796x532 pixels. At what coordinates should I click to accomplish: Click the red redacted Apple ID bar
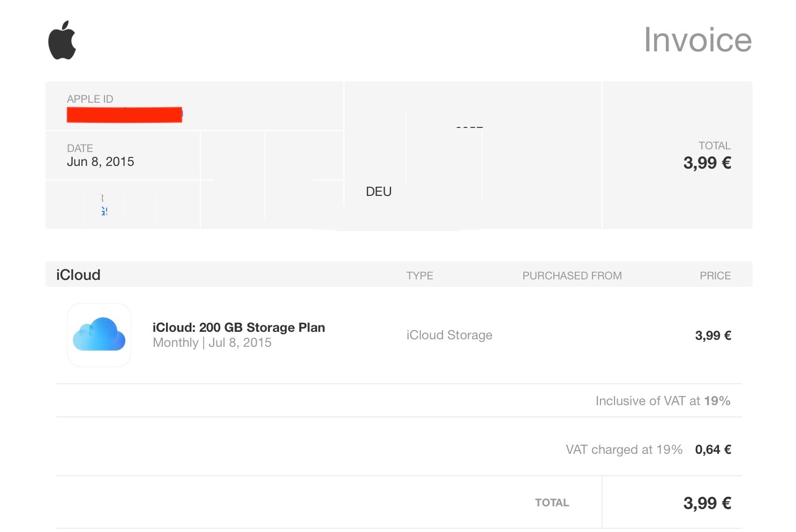pos(124,115)
